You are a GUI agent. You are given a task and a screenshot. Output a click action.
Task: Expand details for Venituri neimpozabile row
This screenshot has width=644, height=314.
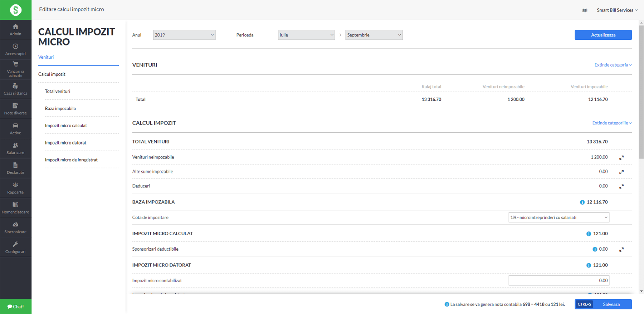621,158
